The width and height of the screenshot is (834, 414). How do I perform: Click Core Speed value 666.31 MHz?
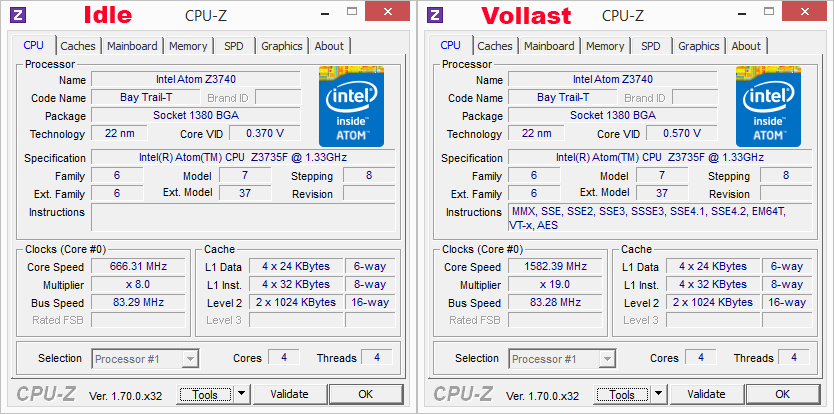click(x=138, y=267)
